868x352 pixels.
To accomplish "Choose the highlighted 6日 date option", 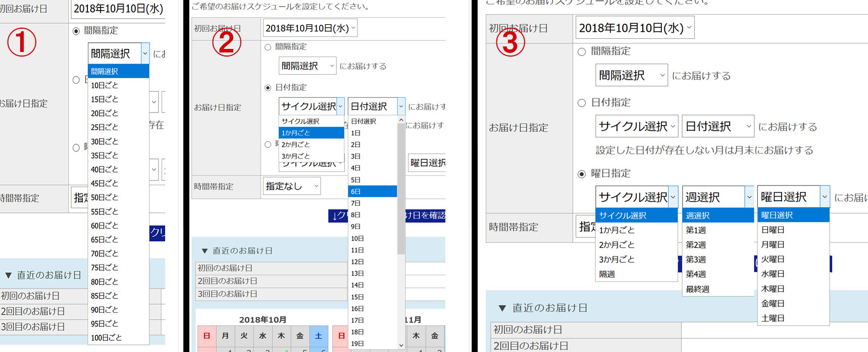I will [x=372, y=192].
